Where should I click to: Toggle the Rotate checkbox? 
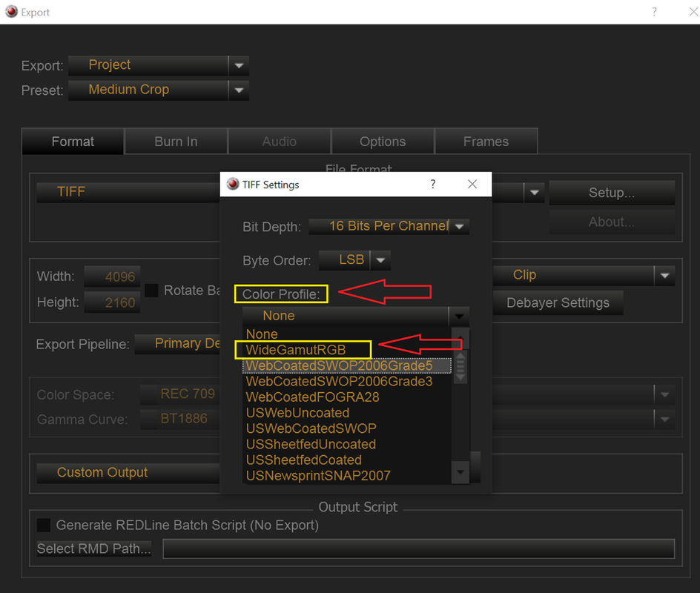click(152, 291)
